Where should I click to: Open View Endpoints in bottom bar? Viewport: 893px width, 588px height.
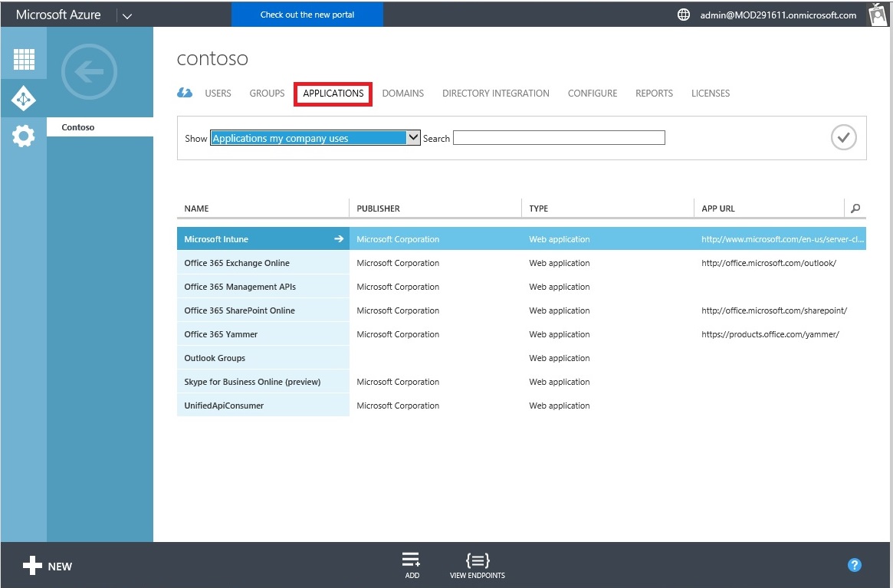[477, 565]
